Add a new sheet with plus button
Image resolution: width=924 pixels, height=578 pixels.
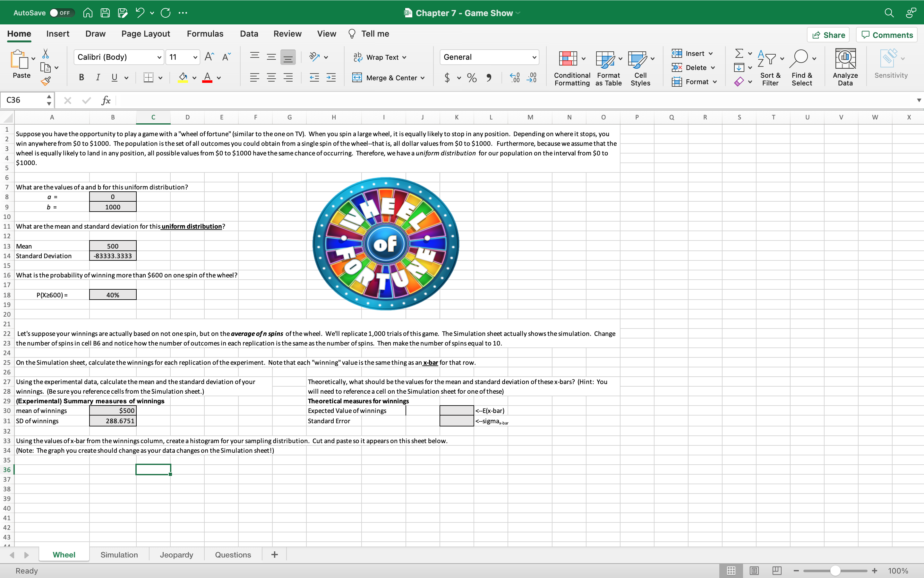[x=275, y=555]
